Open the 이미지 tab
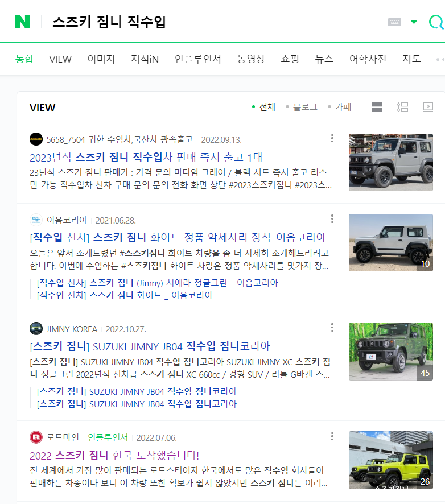Viewport: 445px width, 504px height. click(101, 59)
